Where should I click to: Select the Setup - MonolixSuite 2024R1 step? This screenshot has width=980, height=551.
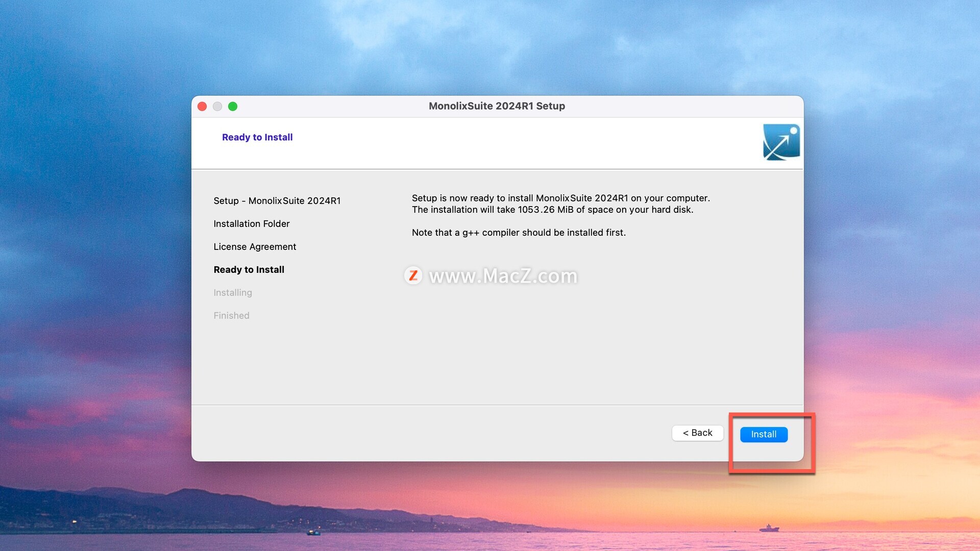coord(277,201)
